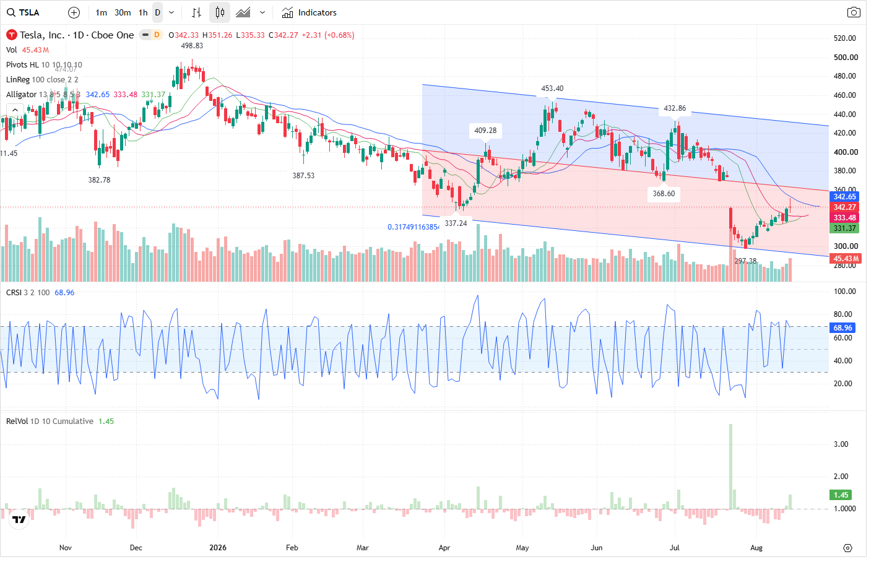Click the 432.86 pivot high label
Screen dimensions: 879x588
tap(675, 108)
